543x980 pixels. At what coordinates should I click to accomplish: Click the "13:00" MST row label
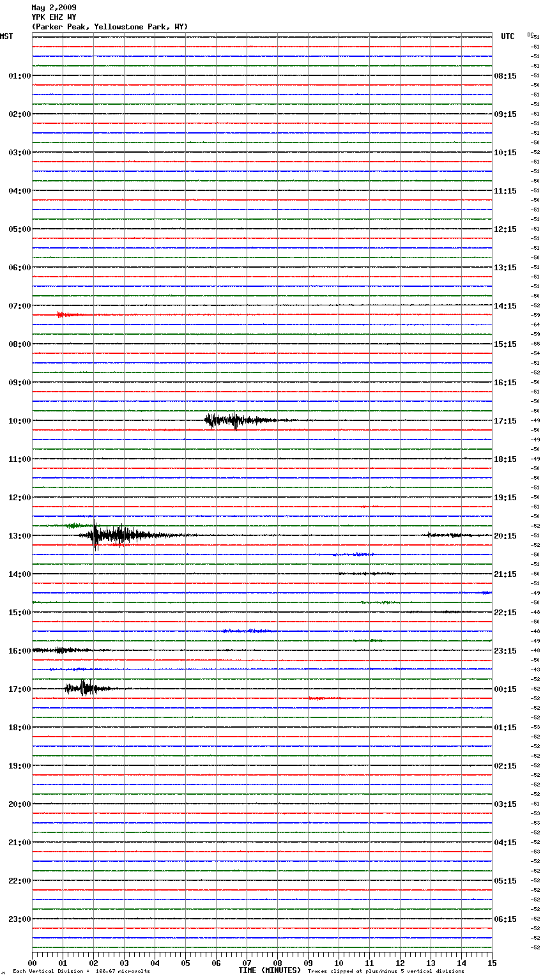[20, 536]
